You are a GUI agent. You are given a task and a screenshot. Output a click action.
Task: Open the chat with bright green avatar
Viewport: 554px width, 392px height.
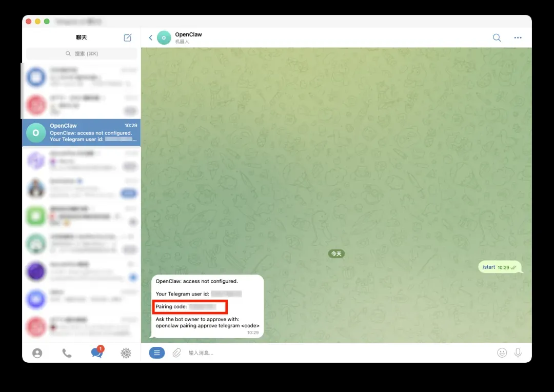coord(81,215)
